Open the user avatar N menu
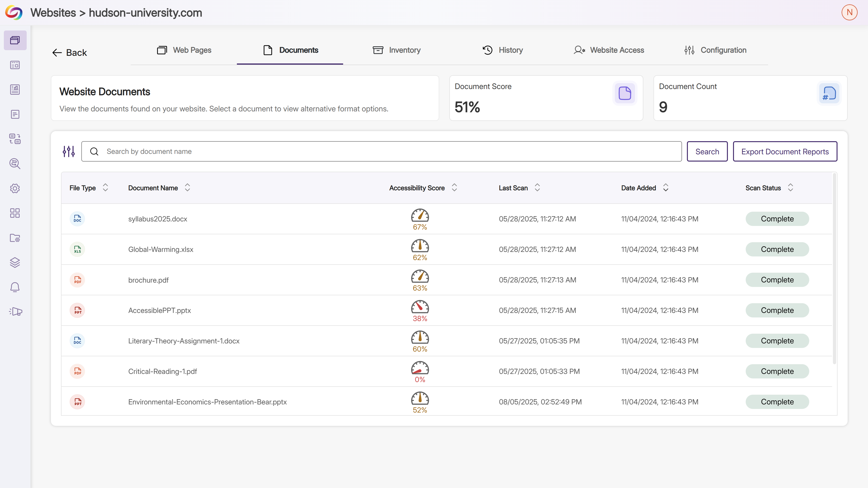Image resolution: width=868 pixels, height=488 pixels. [849, 12]
